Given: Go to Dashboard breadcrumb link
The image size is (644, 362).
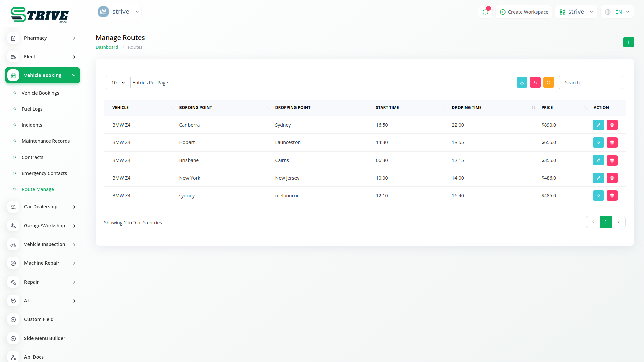Looking at the screenshot, I should [107, 47].
